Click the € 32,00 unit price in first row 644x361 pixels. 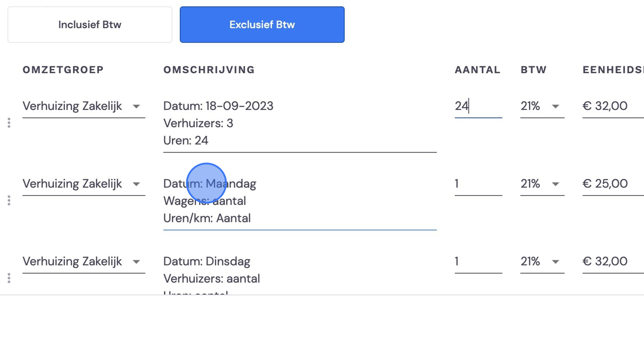613,106
